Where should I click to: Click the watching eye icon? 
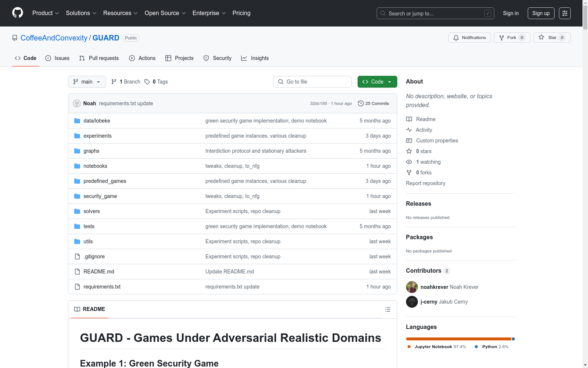tap(409, 162)
